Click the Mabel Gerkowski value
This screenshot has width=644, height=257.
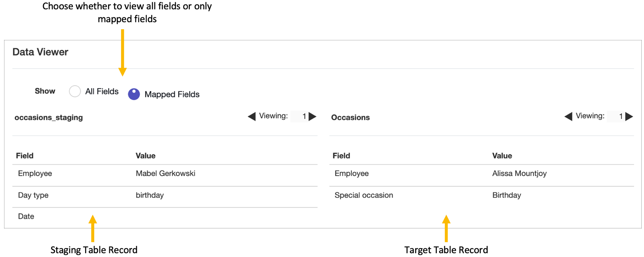coord(165,174)
